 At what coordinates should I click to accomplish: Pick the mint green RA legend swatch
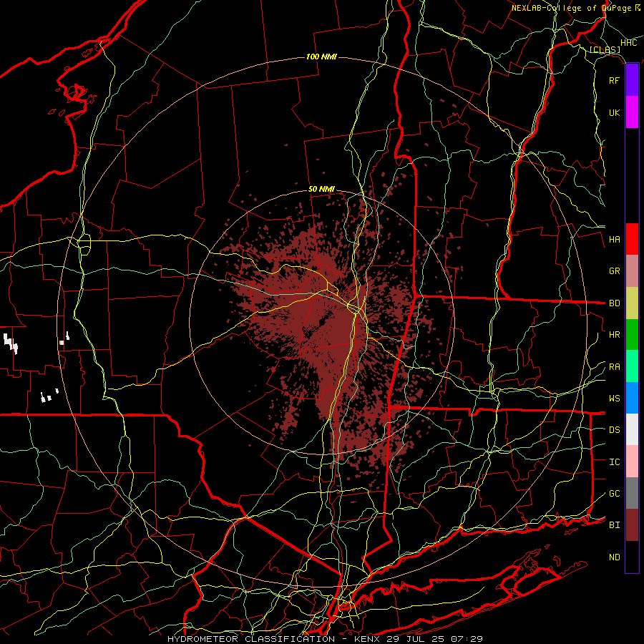click(632, 366)
